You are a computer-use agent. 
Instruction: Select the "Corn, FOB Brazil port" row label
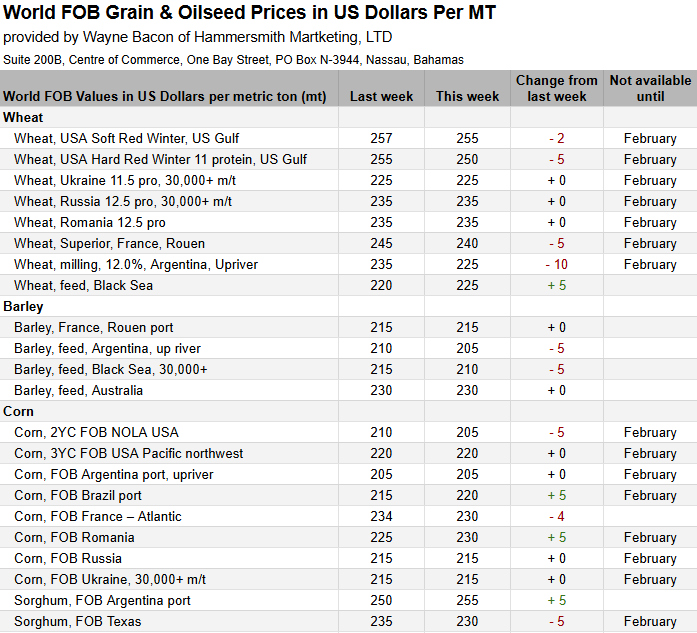(78, 495)
